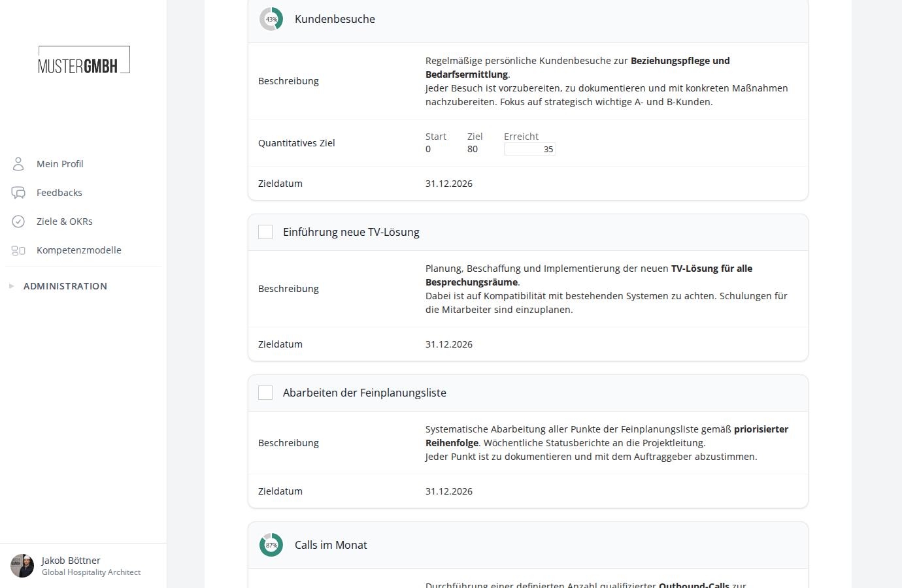Viewport: 902px width, 588px height.
Task: Click Global Hospitality Architect role text
Action: point(92,572)
